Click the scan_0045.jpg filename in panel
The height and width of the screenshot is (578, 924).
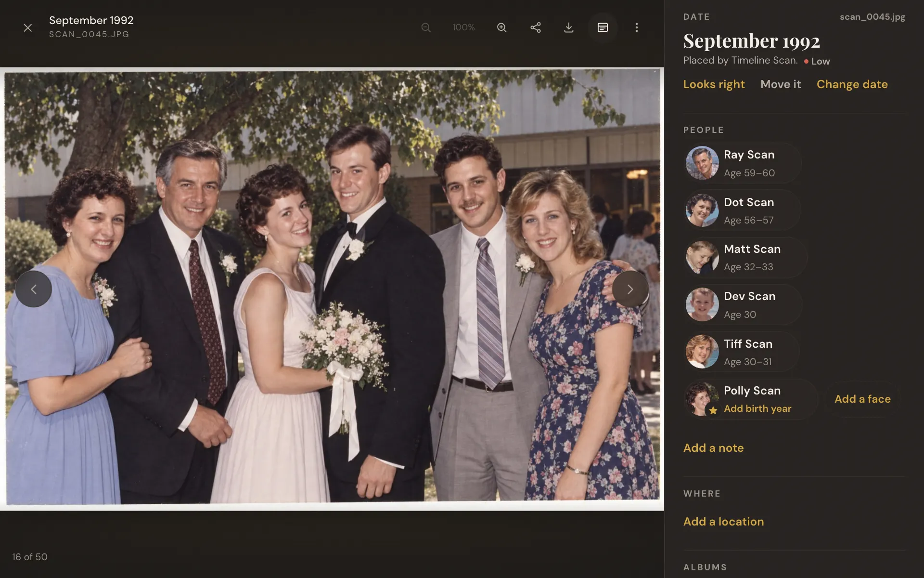point(872,17)
